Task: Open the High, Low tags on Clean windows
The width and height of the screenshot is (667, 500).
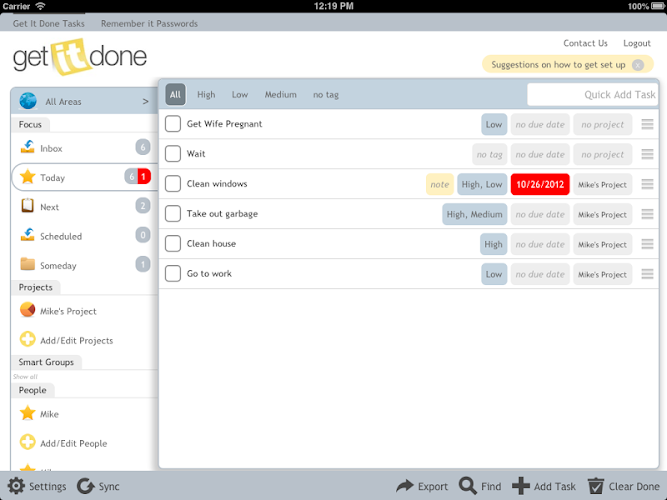Action: click(x=482, y=184)
